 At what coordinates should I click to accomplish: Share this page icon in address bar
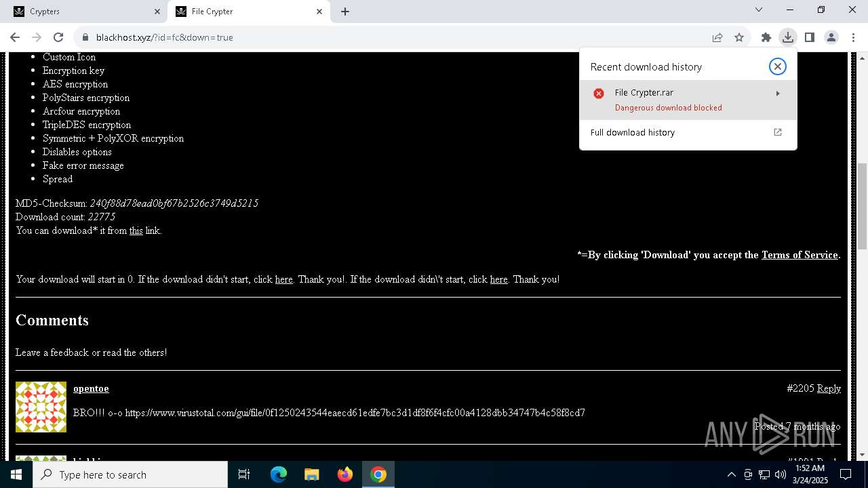coord(717,37)
